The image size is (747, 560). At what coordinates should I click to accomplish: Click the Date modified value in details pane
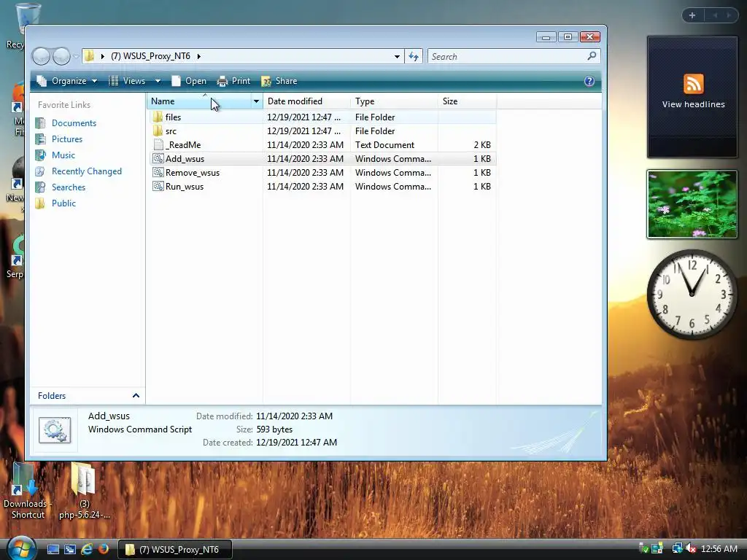[295, 416]
